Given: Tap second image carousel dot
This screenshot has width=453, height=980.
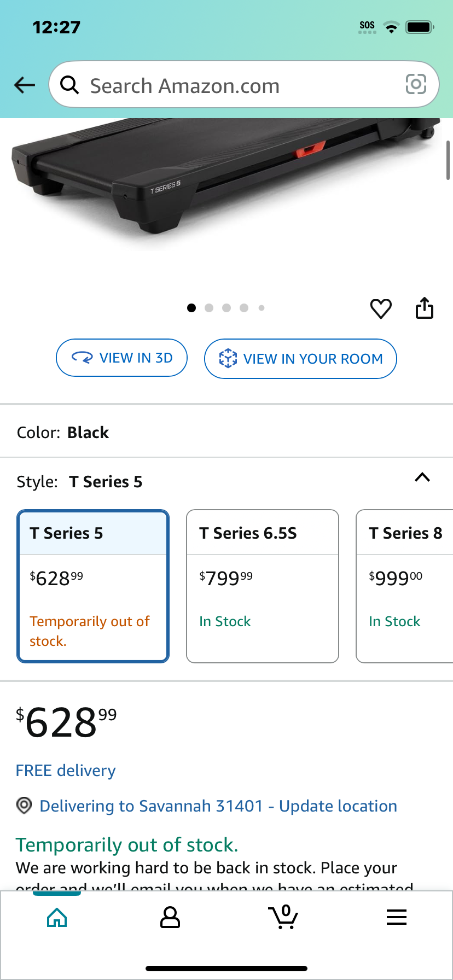Looking at the screenshot, I should click(x=209, y=308).
